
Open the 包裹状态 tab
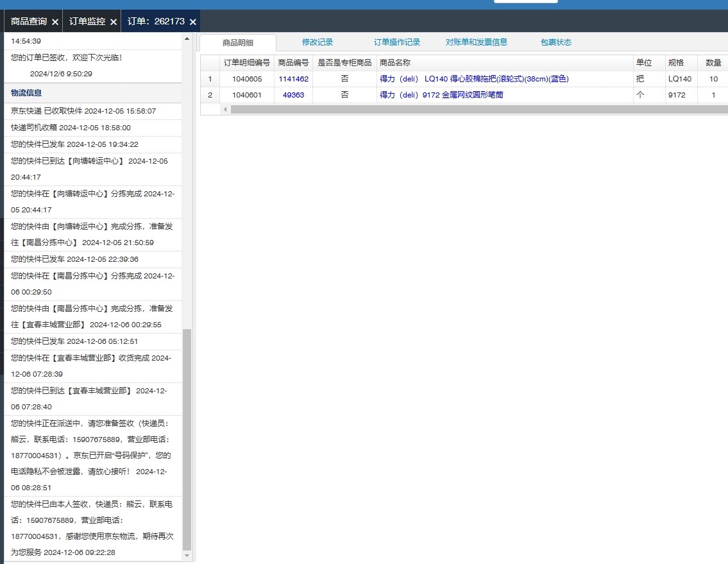(555, 42)
